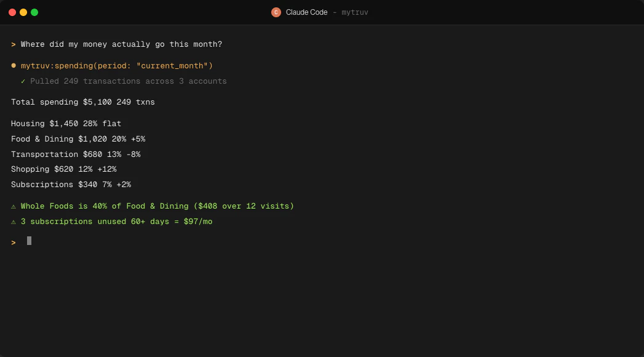
Task: Click the red close window button
Action: tap(12, 12)
